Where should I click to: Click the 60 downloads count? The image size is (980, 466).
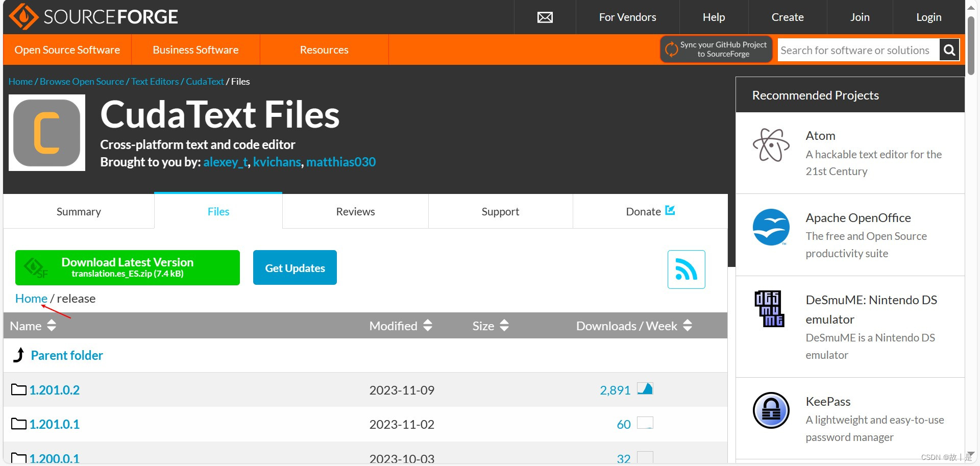pyautogui.click(x=624, y=425)
